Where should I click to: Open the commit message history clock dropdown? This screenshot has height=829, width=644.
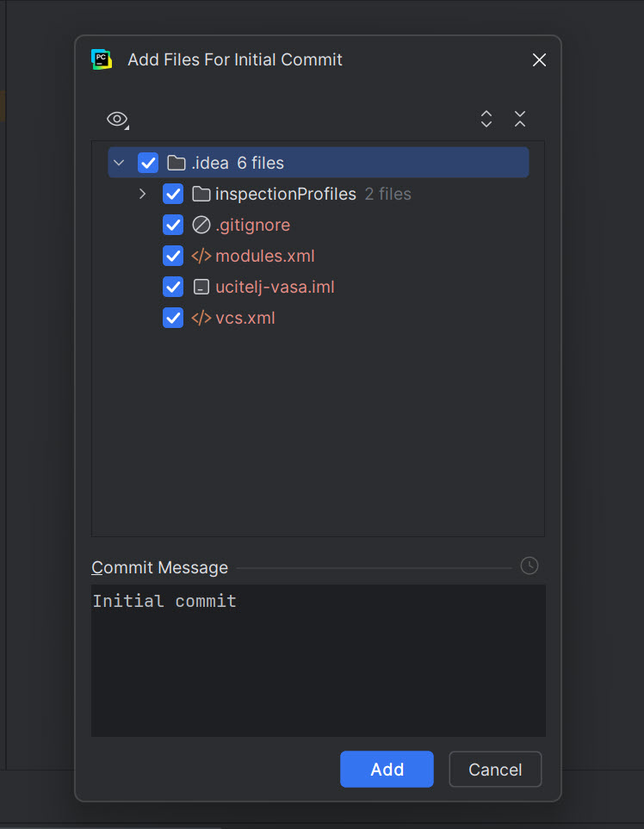(x=529, y=566)
